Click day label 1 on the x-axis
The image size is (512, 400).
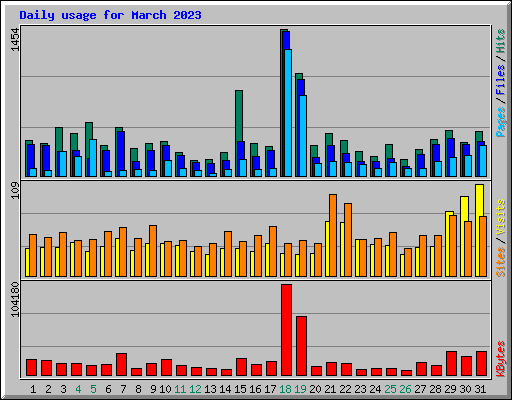point(33,389)
